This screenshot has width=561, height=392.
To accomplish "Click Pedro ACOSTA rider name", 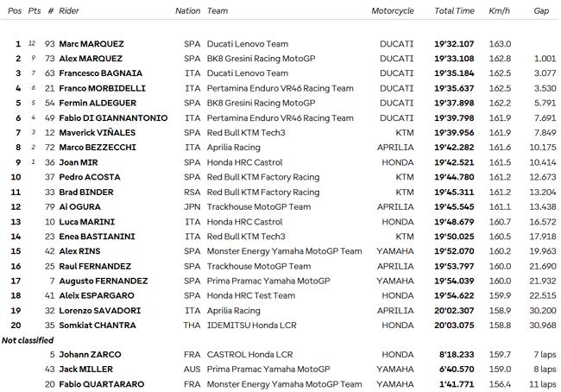I will click(x=90, y=177).
